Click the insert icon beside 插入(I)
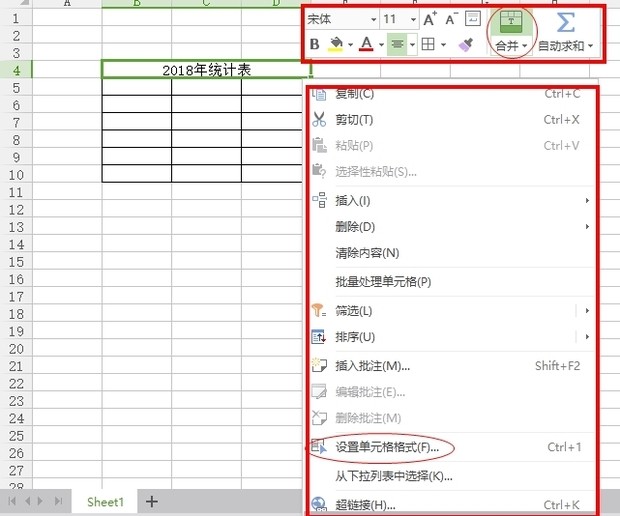Viewport: 620px width, 516px height. point(319,200)
